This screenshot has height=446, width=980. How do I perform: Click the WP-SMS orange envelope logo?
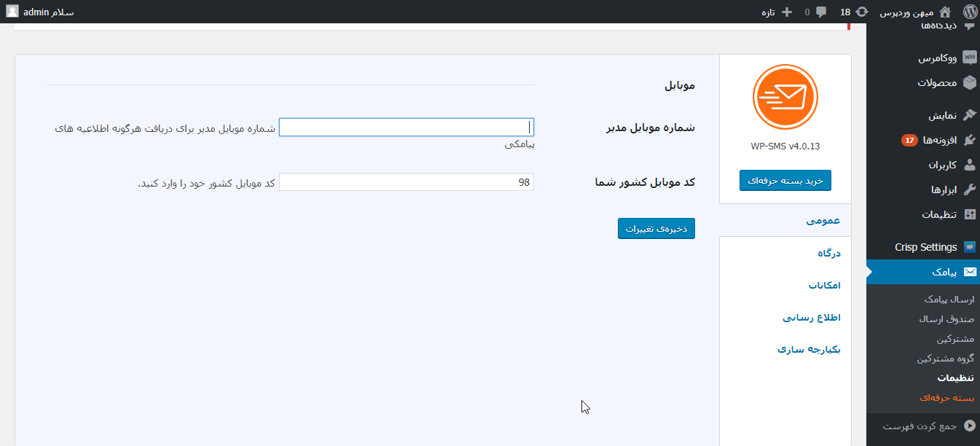click(x=785, y=97)
